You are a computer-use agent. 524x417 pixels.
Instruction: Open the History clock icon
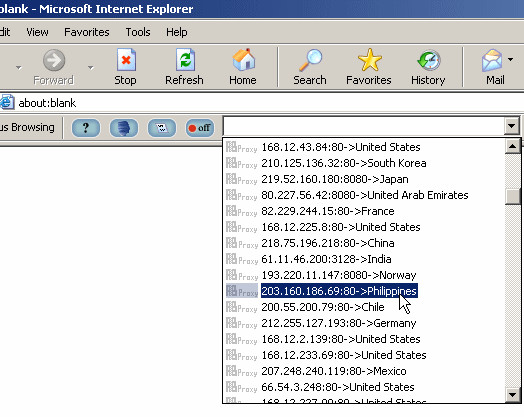(429, 60)
